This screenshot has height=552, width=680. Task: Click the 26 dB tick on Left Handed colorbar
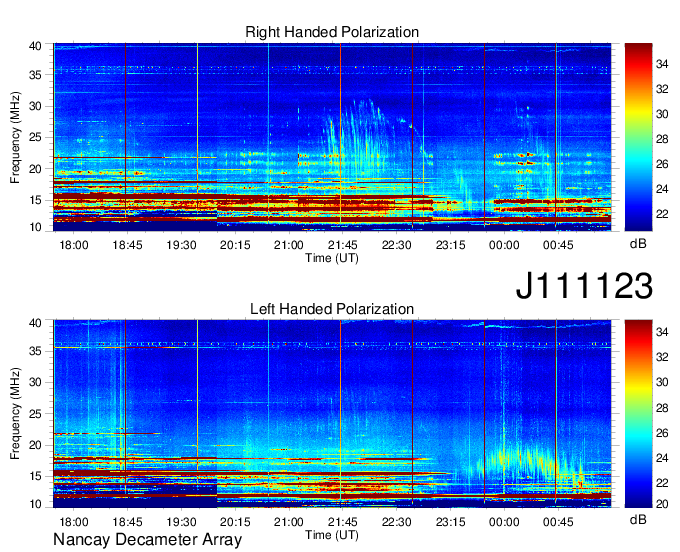click(662, 433)
